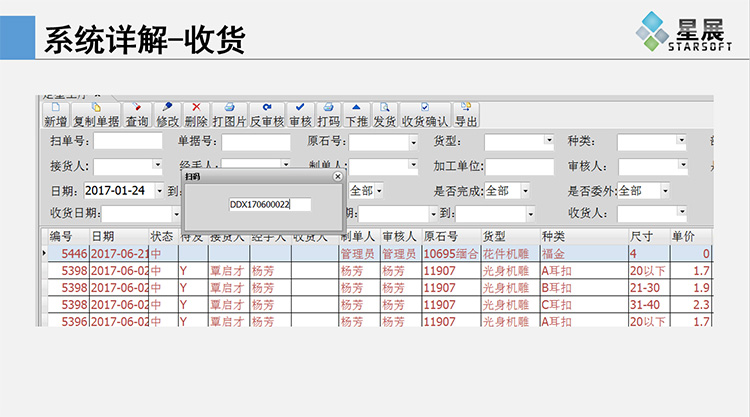This screenshot has height=417, width=750.
Task: Click the 审核 (Audit) checkmark icon
Action: click(x=300, y=114)
